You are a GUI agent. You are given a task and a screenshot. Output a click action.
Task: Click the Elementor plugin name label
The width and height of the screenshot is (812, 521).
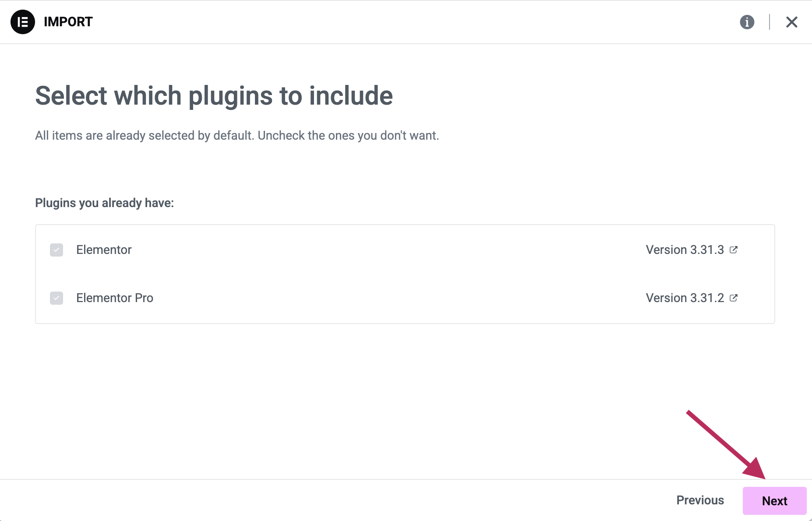click(x=104, y=250)
